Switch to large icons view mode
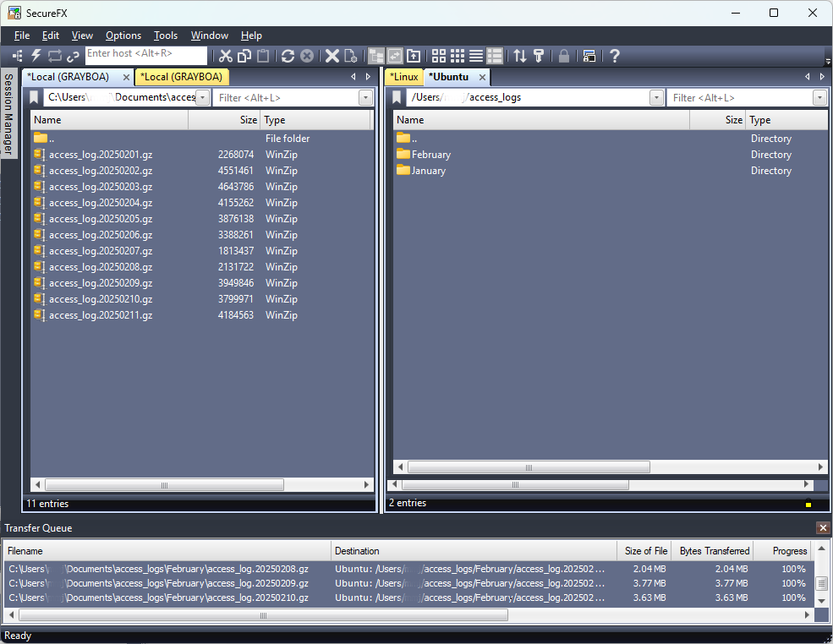 click(x=439, y=56)
